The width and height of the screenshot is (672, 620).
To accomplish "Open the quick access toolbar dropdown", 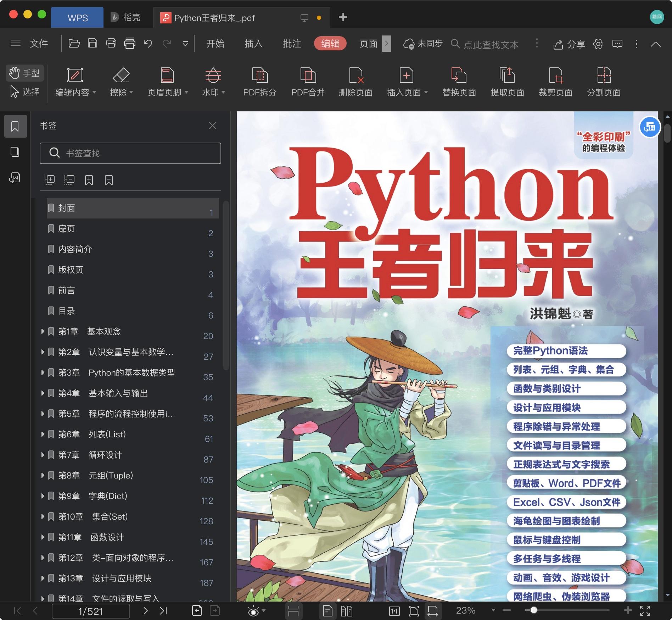I will pos(185,44).
